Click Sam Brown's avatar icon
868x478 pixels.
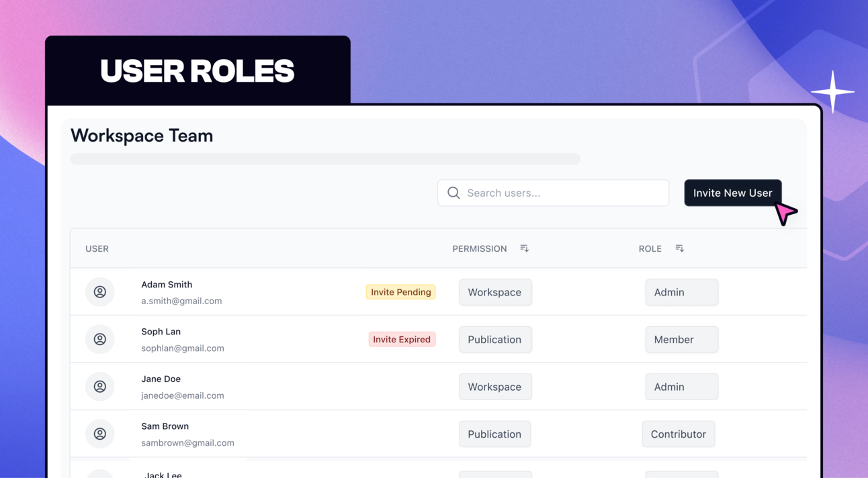tap(99, 434)
